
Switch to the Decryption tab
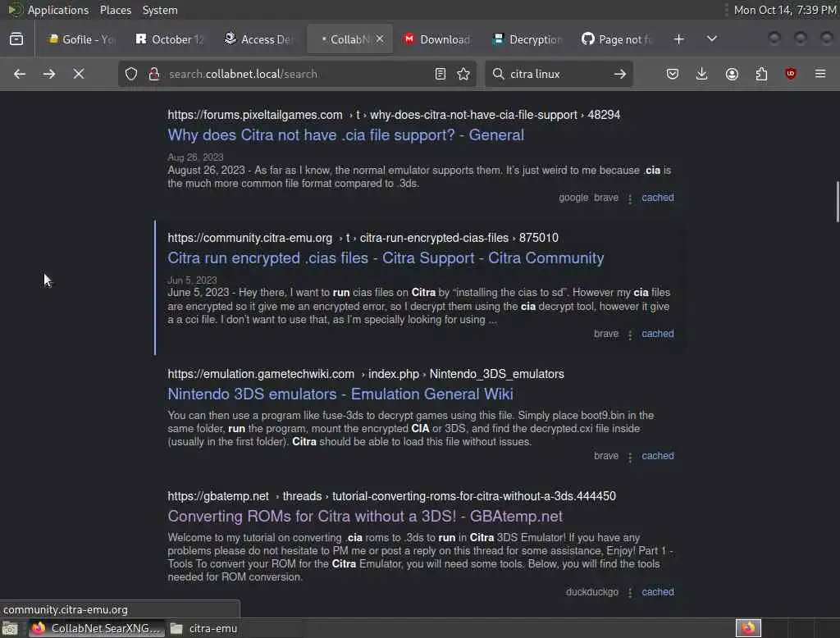[527, 39]
